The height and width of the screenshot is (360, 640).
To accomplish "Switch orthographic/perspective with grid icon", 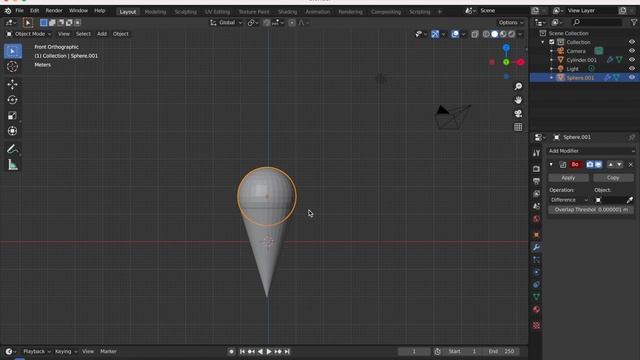I will coord(518,127).
